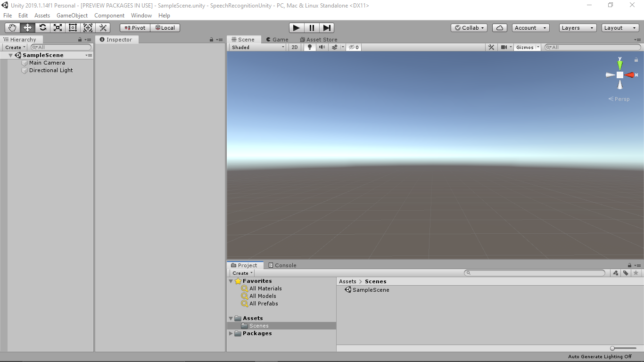Select the Rotate tool
The image size is (644, 362).
pos(42,27)
